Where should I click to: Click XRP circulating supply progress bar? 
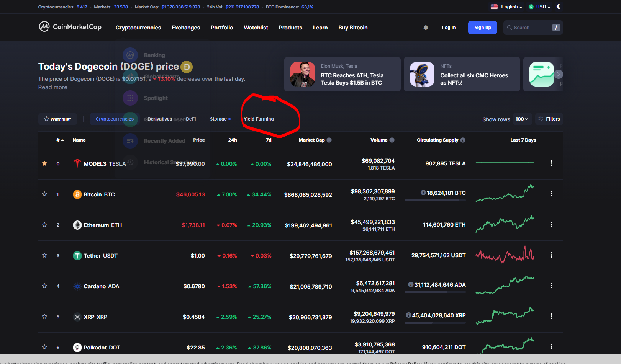[x=435, y=323]
